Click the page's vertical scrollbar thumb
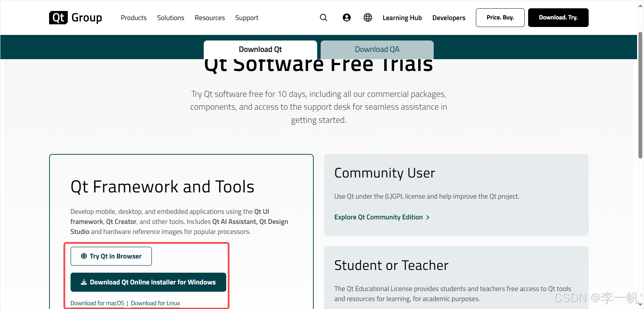This screenshot has width=644, height=309. (x=640, y=95)
